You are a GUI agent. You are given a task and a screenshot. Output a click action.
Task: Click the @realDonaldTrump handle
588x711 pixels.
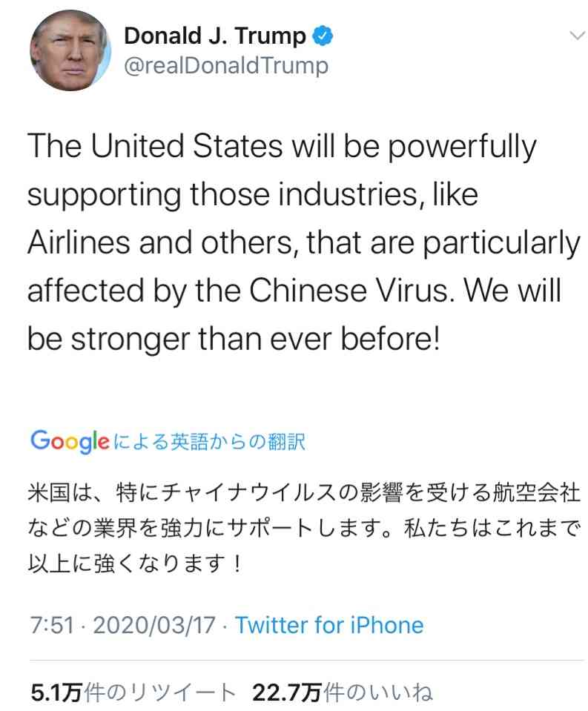pyautogui.click(x=225, y=66)
